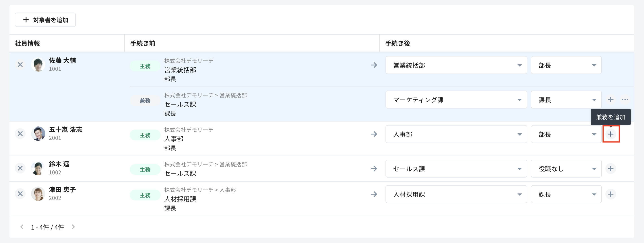Image resolution: width=644 pixels, height=243 pixels.
Task: Open 役職なし position dropdown
Action: pos(566,169)
